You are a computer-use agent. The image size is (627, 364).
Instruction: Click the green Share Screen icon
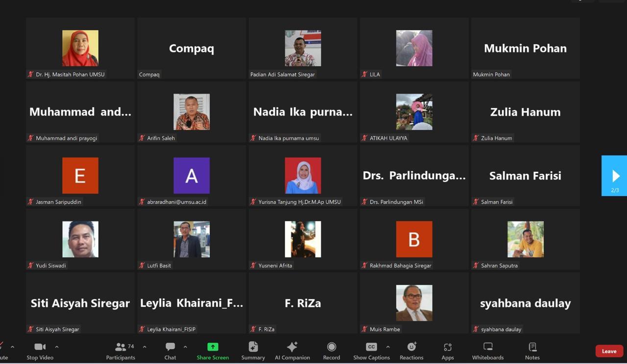[x=213, y=347]
